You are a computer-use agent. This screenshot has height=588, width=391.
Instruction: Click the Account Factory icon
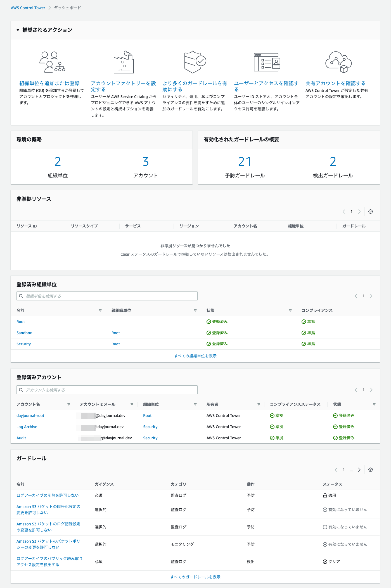coord(124,62)
